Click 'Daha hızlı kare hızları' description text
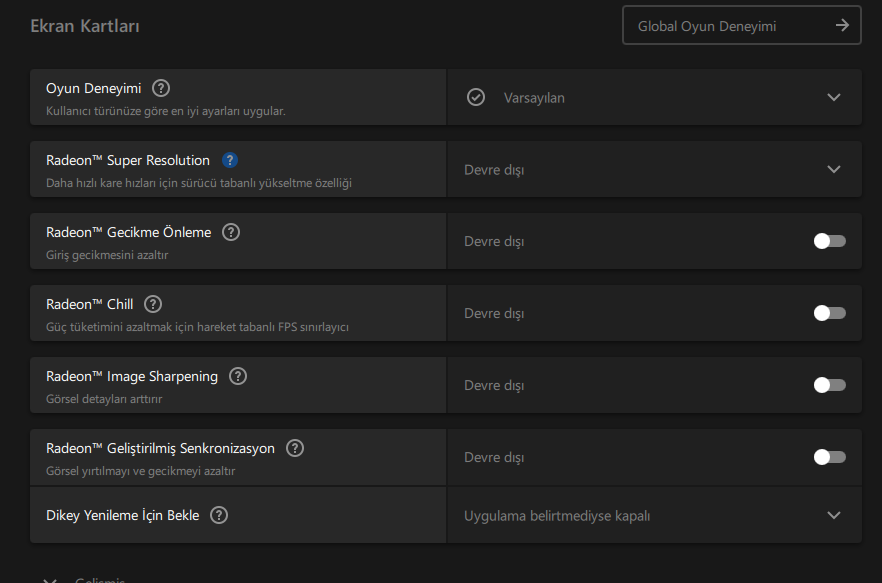This screenshot has height=583, width=882. pyautogui.click(x=199, y=183)
